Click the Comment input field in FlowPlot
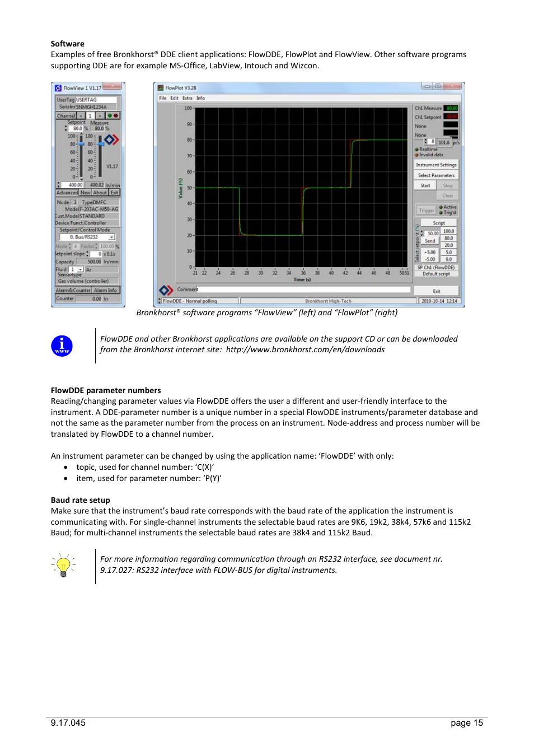The width and height of the screenshot is (534, 756). [x=304, y=290]
